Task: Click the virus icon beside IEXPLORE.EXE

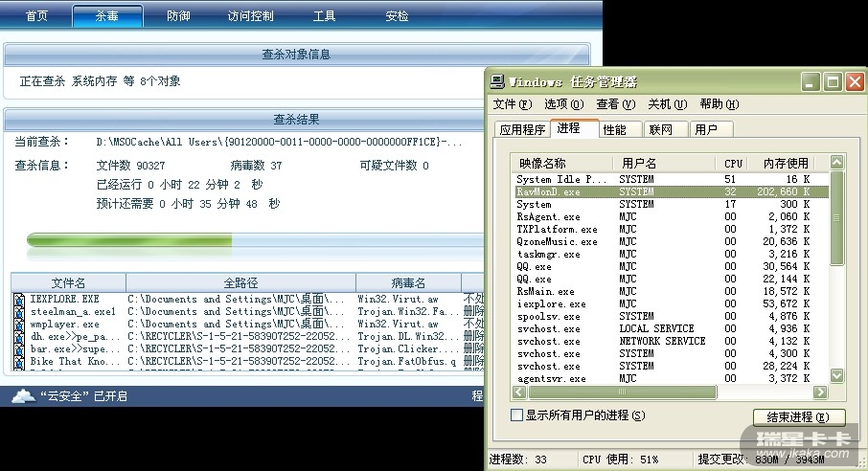Action: click(x=19, y=300)
